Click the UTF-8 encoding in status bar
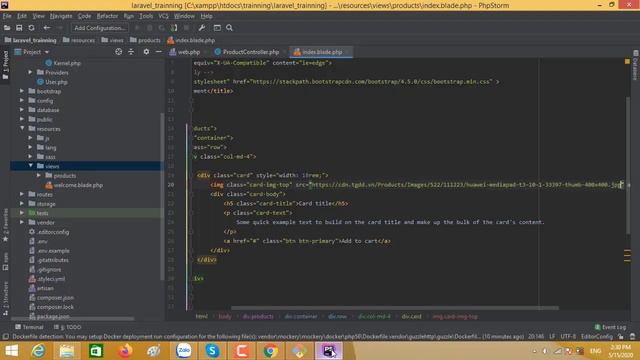The image size is (640, 360). point(568,336)
